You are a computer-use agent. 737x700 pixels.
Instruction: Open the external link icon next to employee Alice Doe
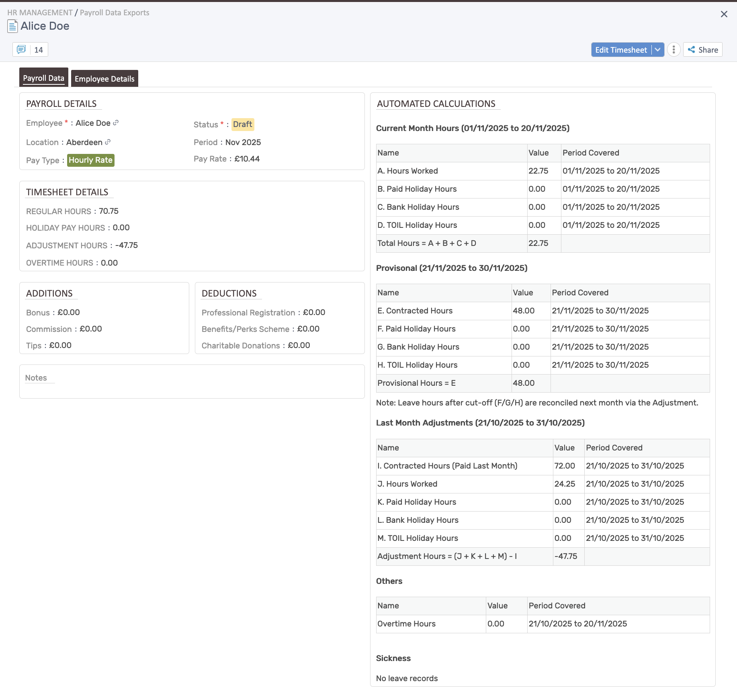pyautogui.click(x=116, y=123)
